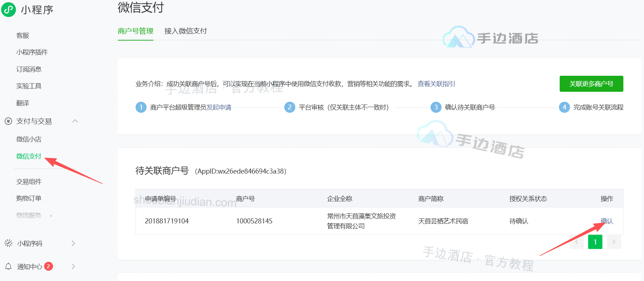Select page 1 in pagination
Image resolution: width=644 pixels, height=281 pixels.
(x=595, y=242)
